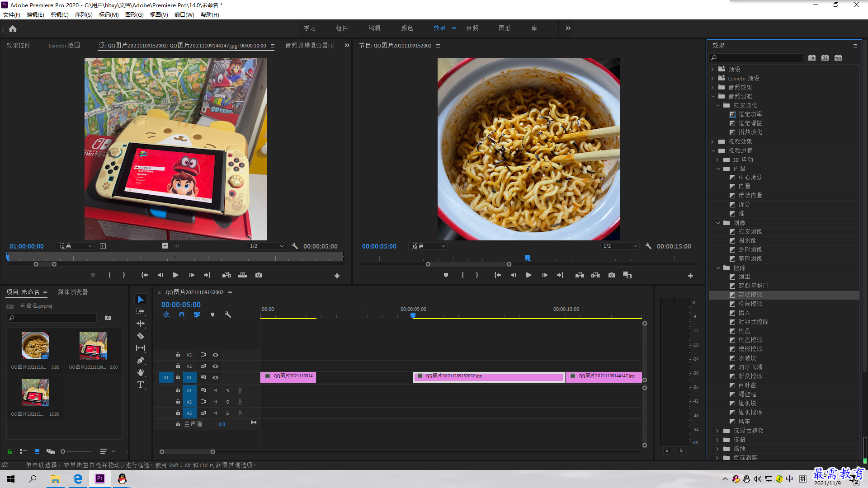Open Source monitor 适合 zoom dropdown

(75, 246)
